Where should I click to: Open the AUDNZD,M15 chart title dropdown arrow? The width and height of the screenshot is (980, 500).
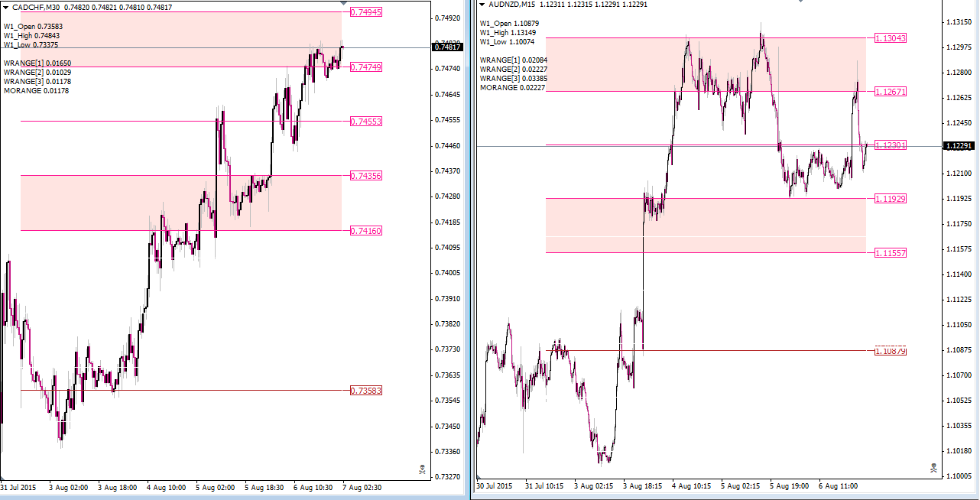(x=482, y=4)
